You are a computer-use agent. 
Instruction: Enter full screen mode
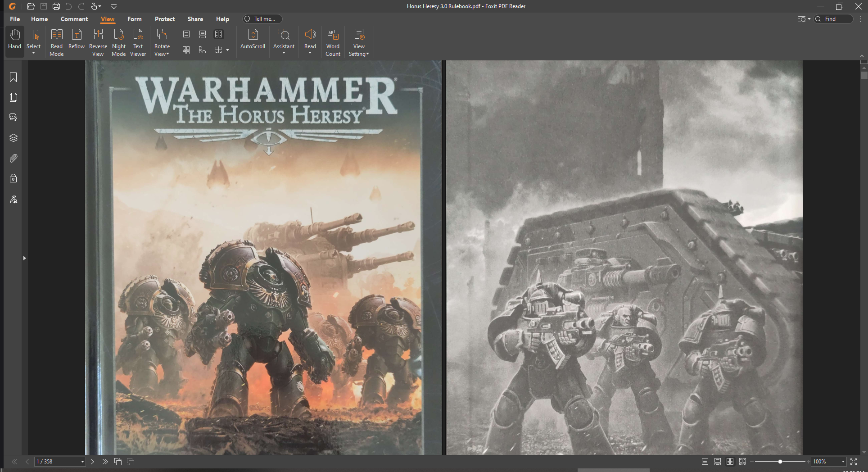coord(854,462)
